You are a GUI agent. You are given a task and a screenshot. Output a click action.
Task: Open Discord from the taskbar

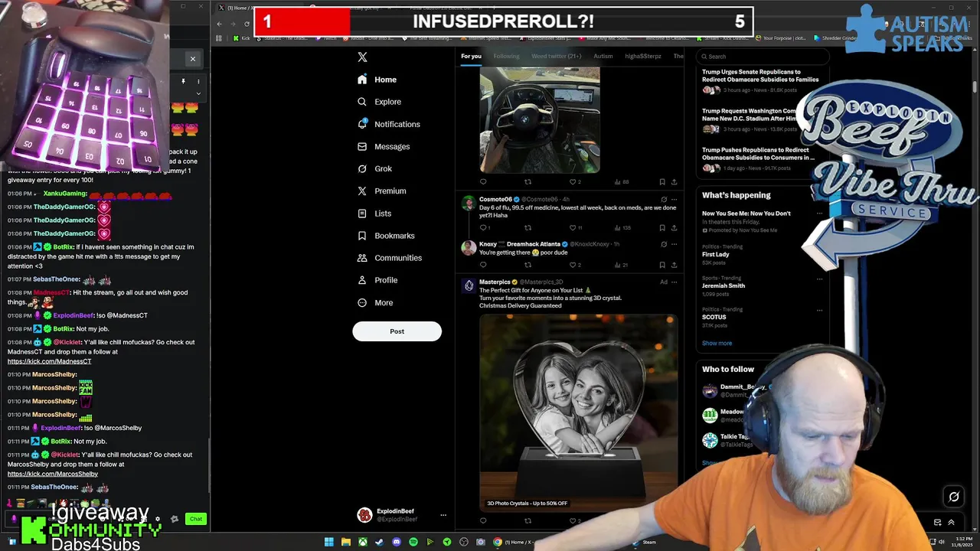pyautogui.click(x=397, y=542)
